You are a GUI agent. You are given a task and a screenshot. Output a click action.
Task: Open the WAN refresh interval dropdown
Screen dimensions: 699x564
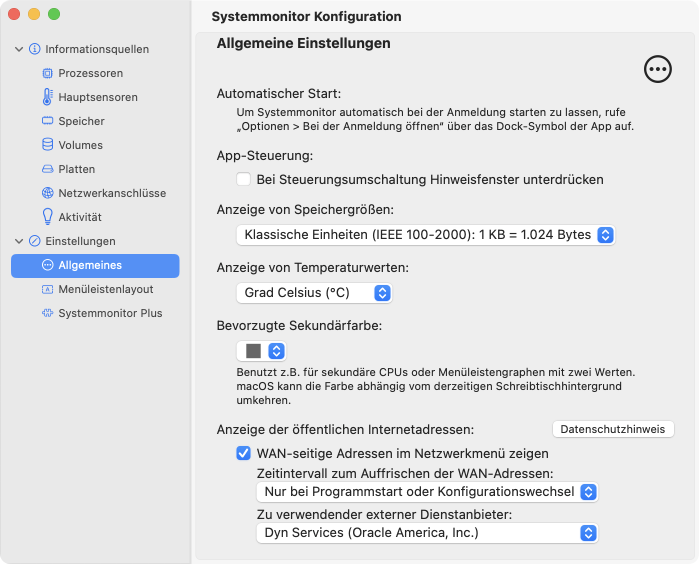pyautogui.click(x=427, y=492)
